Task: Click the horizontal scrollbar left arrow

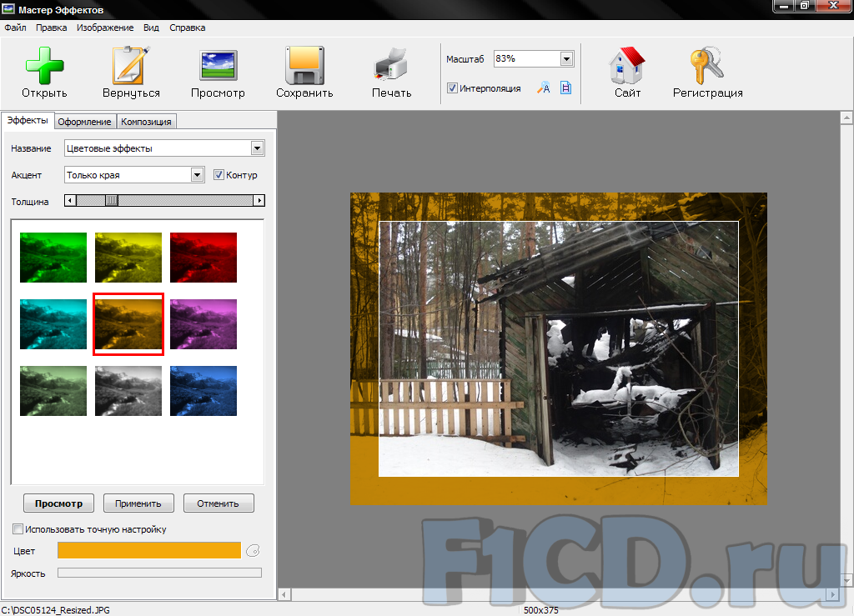Action: click(x=284, y=595)
